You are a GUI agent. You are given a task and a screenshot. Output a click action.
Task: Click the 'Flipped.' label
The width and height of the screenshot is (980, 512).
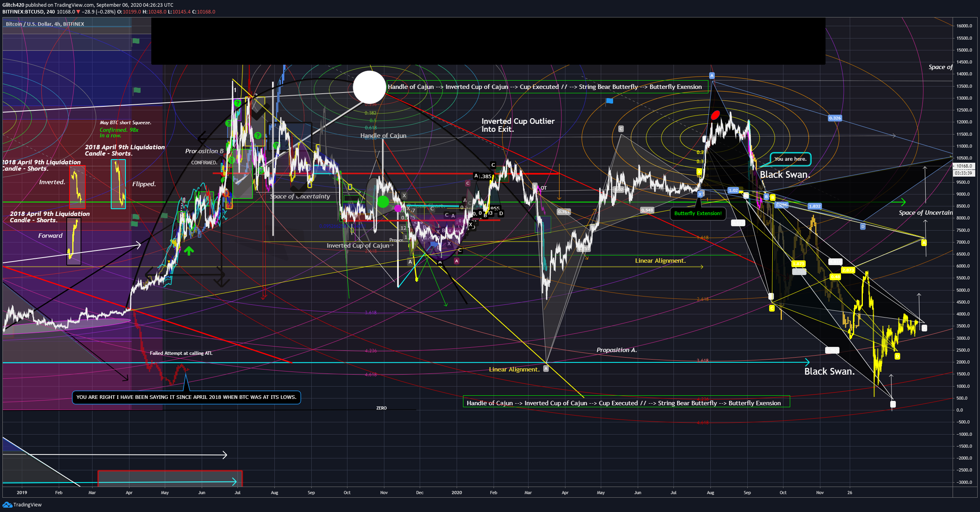pyautogui.click(x=144, y=184)
